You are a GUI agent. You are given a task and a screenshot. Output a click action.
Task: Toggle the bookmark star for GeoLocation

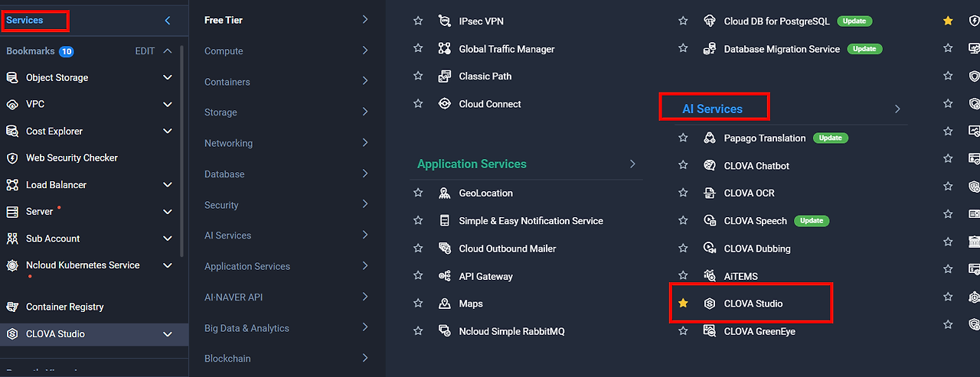418,193
